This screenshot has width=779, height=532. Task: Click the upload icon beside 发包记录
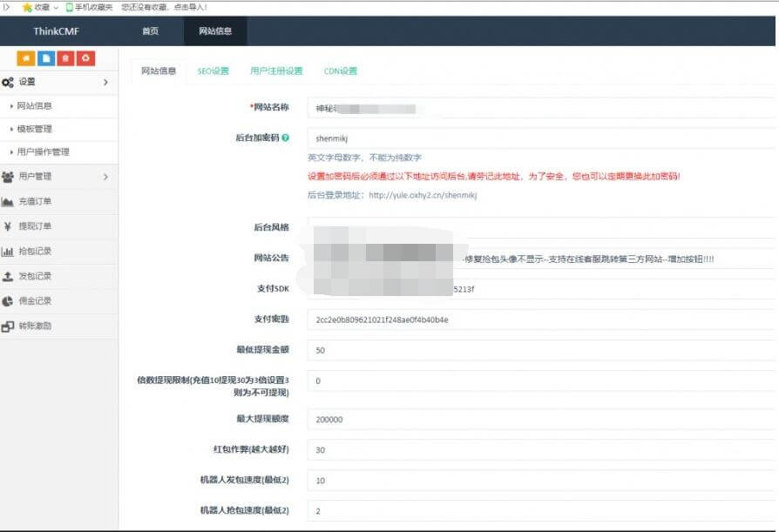pos(8,276)
